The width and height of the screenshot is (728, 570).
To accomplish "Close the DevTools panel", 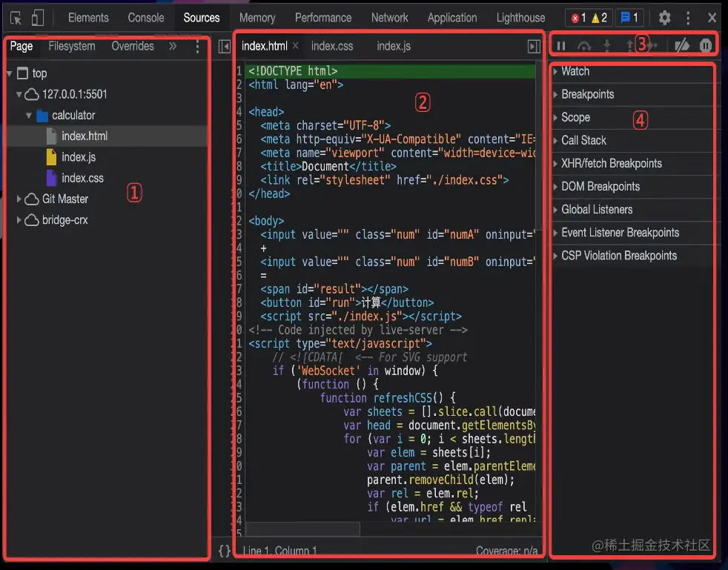I will [712, 18].
